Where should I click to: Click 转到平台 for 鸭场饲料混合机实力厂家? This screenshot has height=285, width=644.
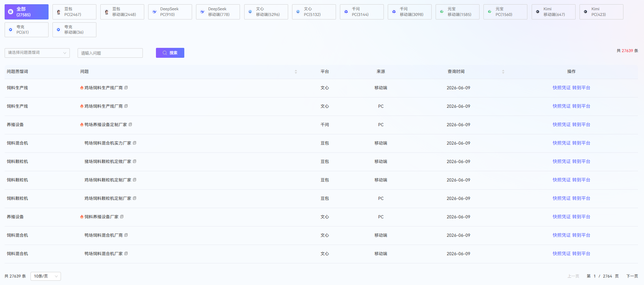(581, 143)
